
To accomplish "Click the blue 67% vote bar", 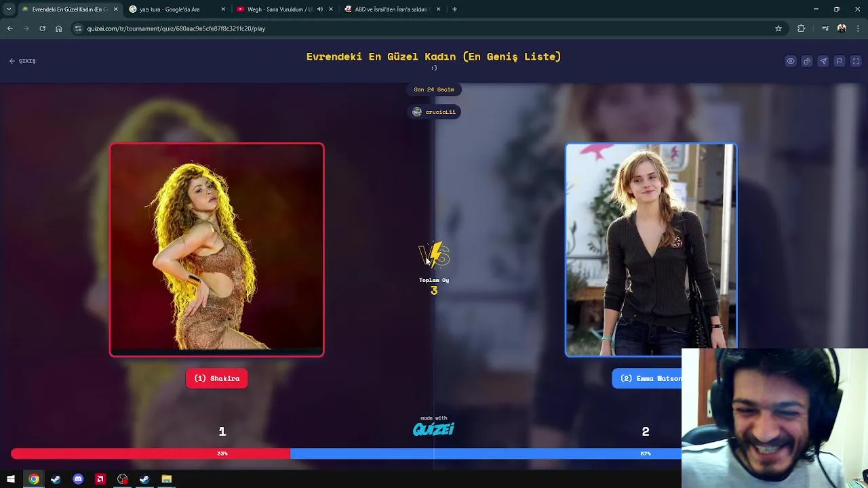I will pyautogui.click(x=486, y=453).
